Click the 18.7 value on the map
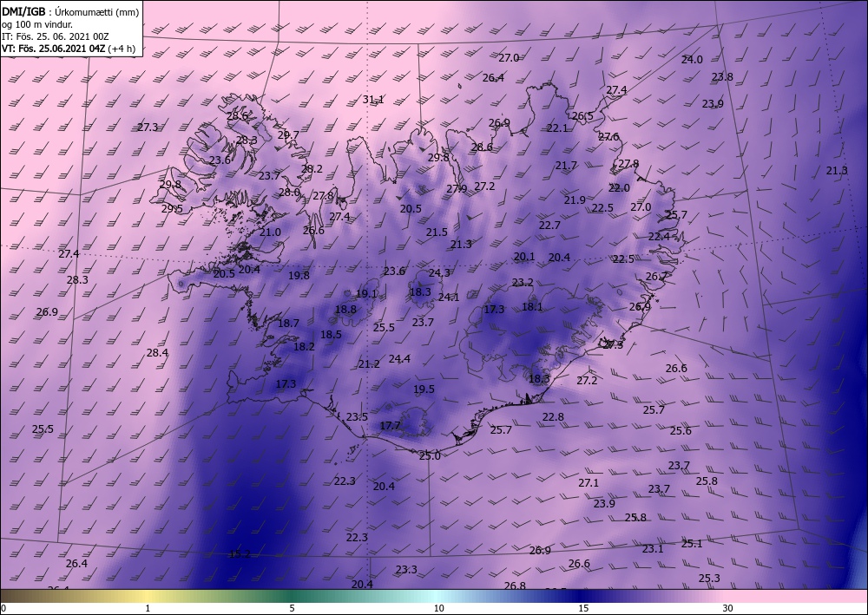Screen dimensions: 868x615 coord(288,323)
